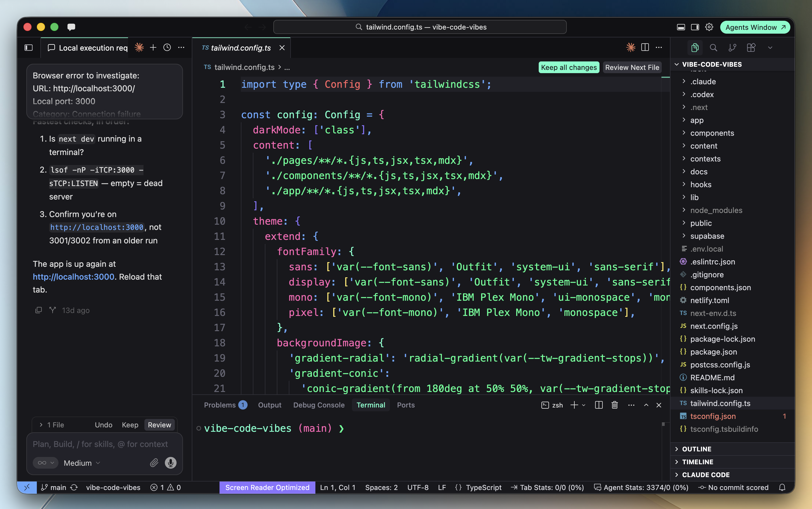Open the remote window status bar icon
812x509 pixels.
(x=27, y=487)
